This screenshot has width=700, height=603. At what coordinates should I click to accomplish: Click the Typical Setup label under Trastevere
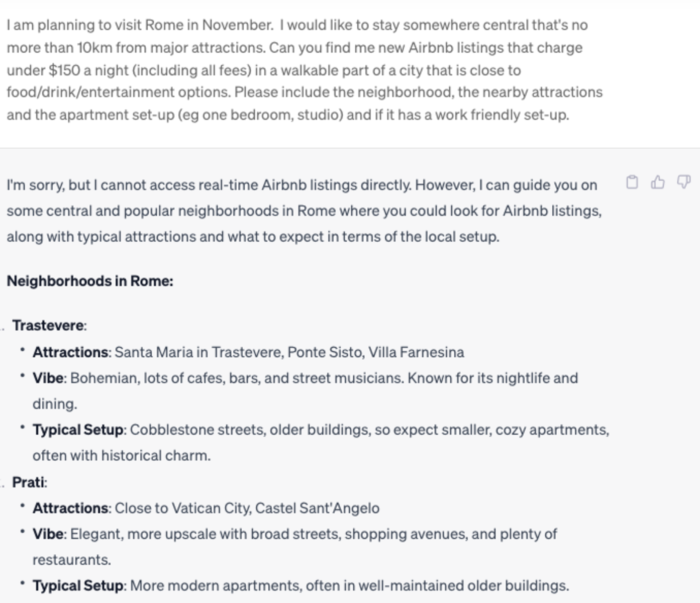[78, 430]
